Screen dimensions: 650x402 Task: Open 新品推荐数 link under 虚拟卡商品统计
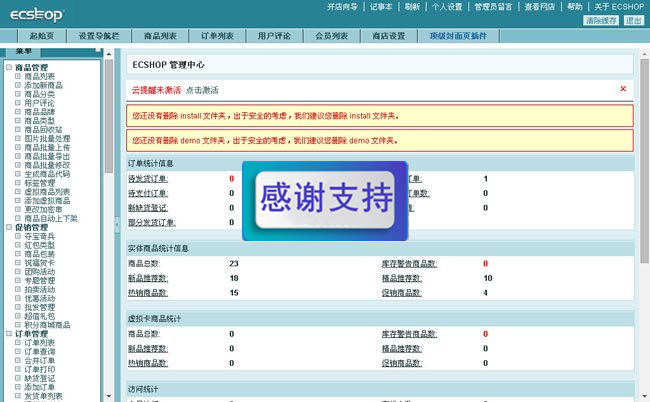click(x=148, y=349)
